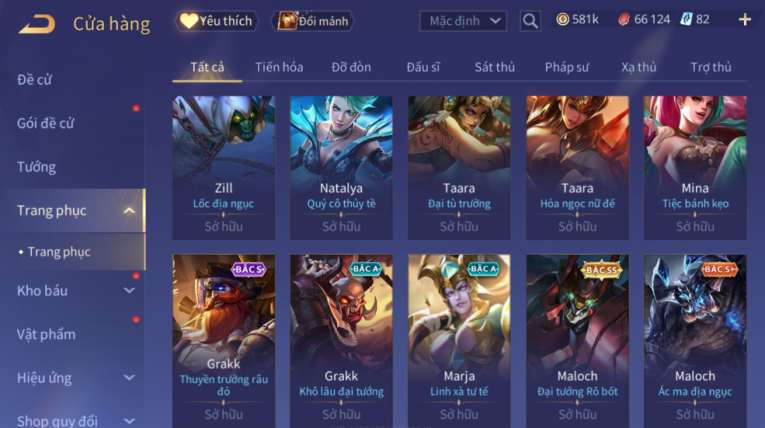Open Yêu thích favorites heart button

[216, 21]
